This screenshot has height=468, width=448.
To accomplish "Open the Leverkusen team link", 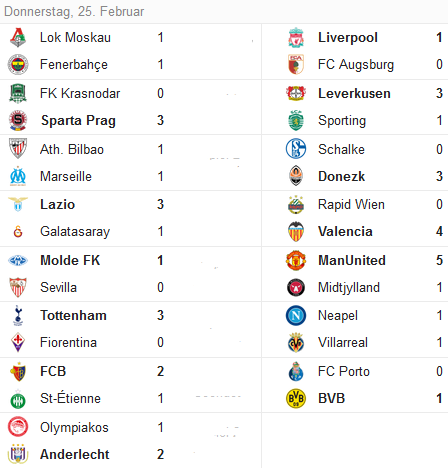I will [x=354, y=93].
